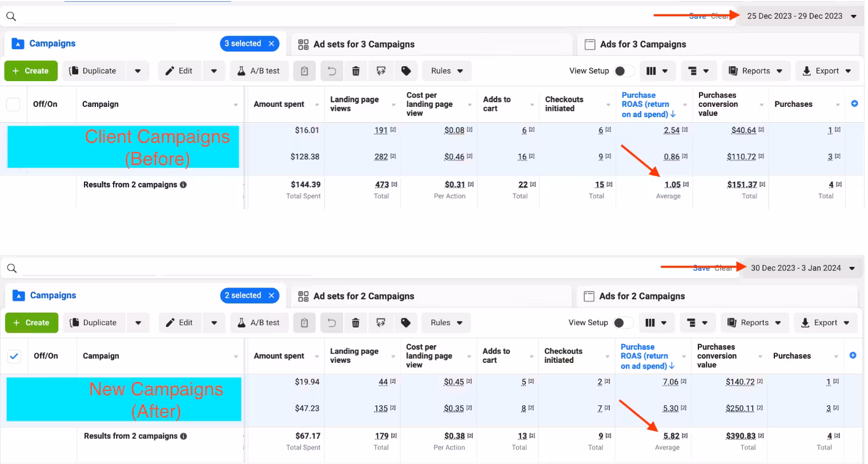Add column with blue plus in upper table
This screenshot has width=868, height=464.
[x=854, y=103]
